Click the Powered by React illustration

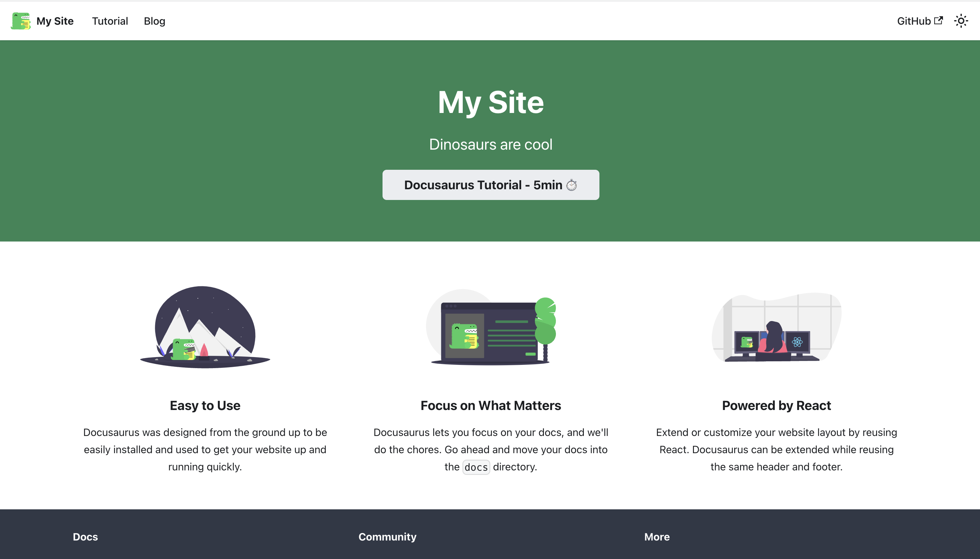776,327
